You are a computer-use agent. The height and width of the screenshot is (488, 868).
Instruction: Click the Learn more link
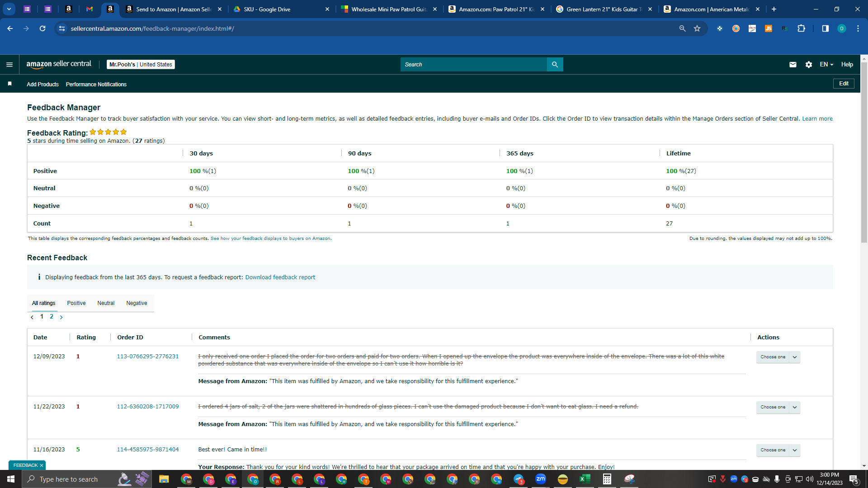[x=817, y=119]
